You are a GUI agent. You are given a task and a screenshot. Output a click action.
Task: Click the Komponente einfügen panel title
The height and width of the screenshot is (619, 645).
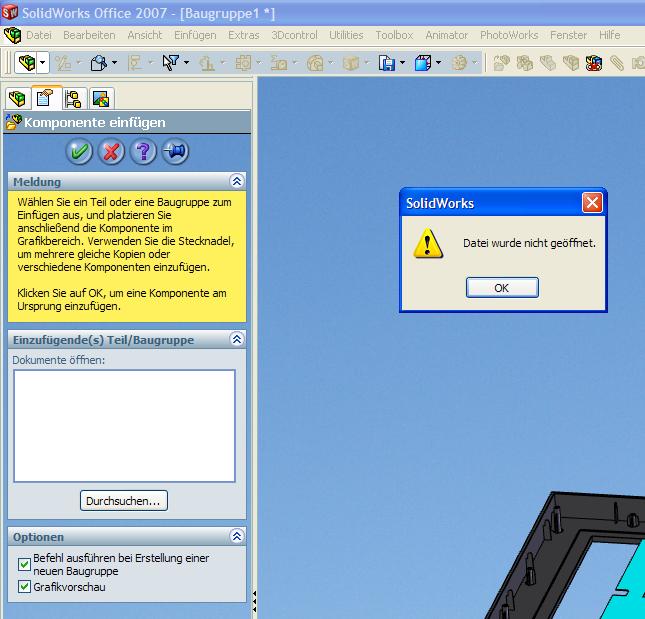(x=95, y=123)
